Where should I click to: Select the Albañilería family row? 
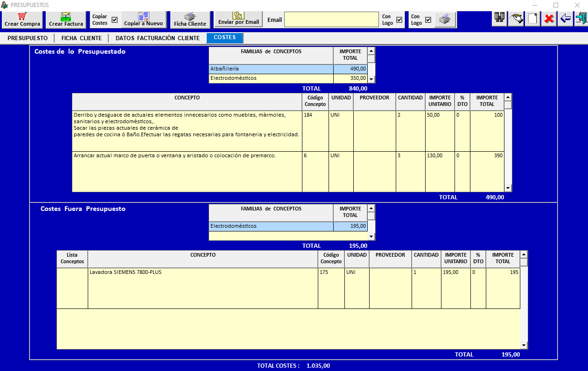[271, 69]
